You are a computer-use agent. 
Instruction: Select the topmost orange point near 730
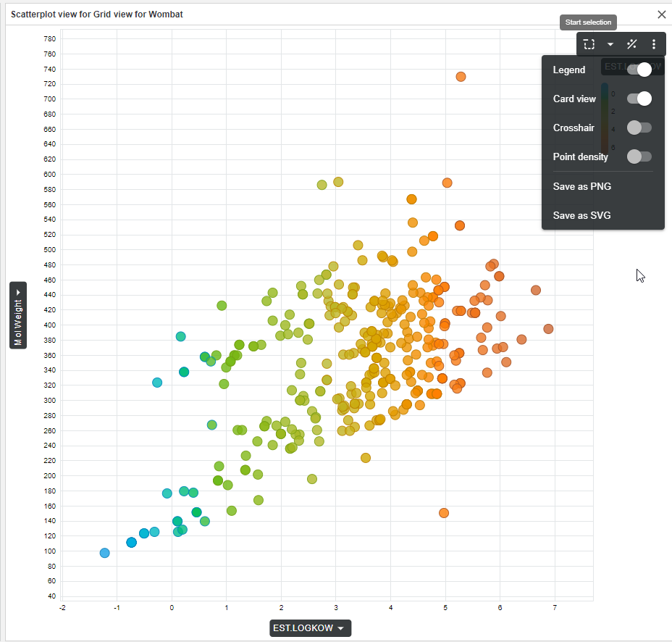(x=461, y=77)
